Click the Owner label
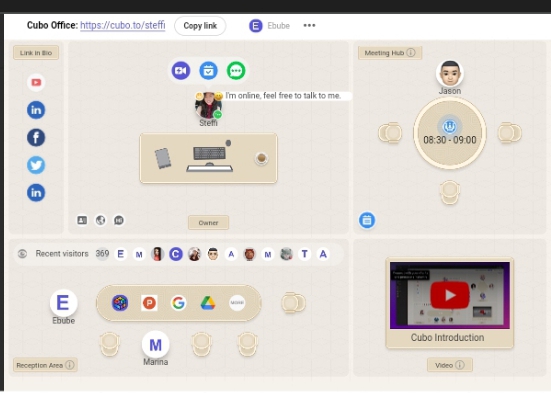This screenshot has width=551, height=398. (208, 223)
